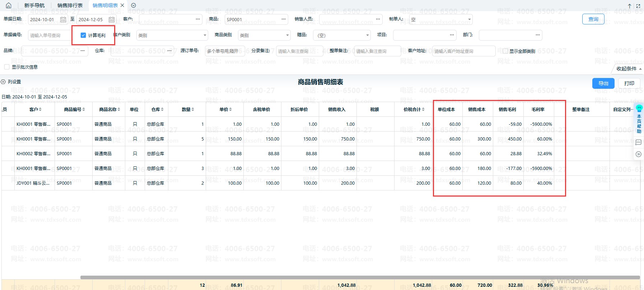The height and width of the screenshot is (290, 644).
Task: Open the 制单人 dropdown
Action: point(469,19)
